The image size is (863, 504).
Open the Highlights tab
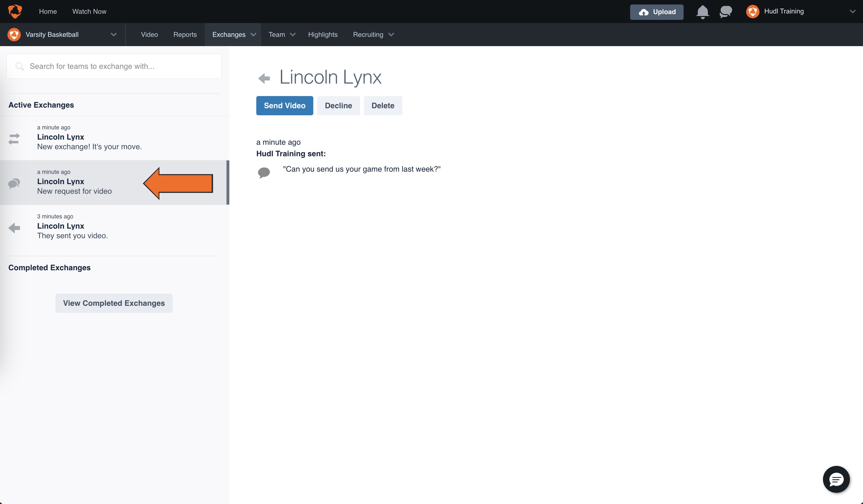(x=323, y=35)
